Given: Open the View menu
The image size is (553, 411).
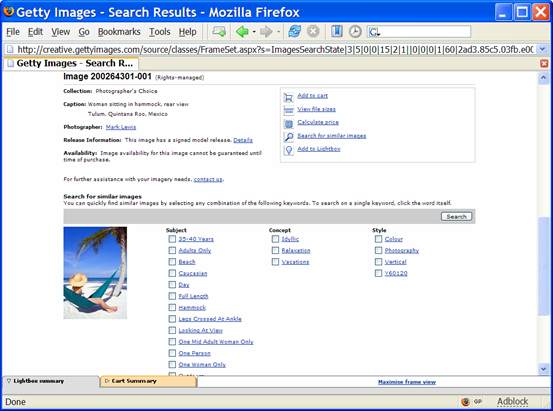Looking at the screenshot, I should click(x=61, y=32).
